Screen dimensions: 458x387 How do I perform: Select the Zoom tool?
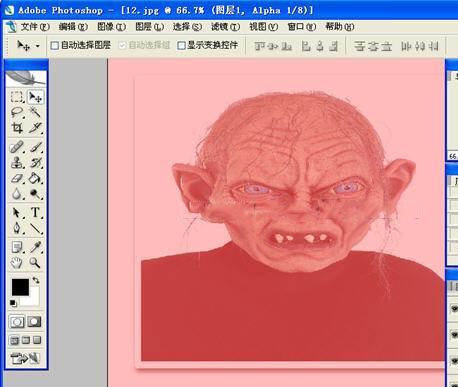point(35,263)
